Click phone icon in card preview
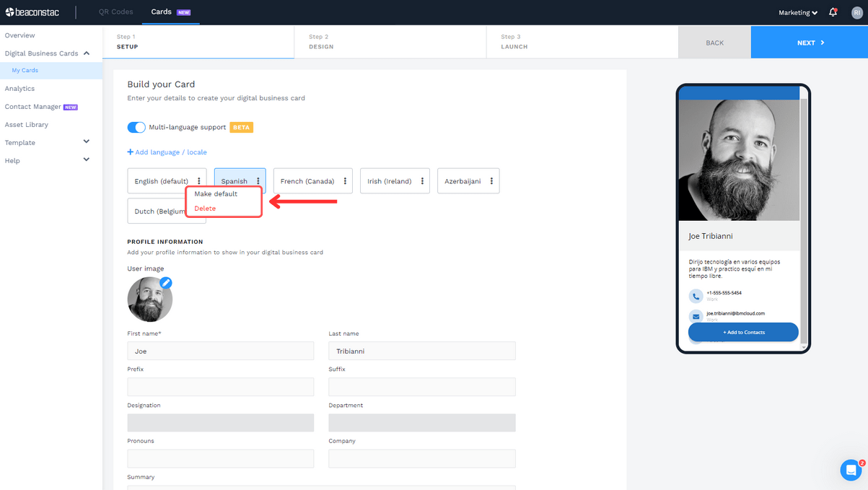 (696, 296)
